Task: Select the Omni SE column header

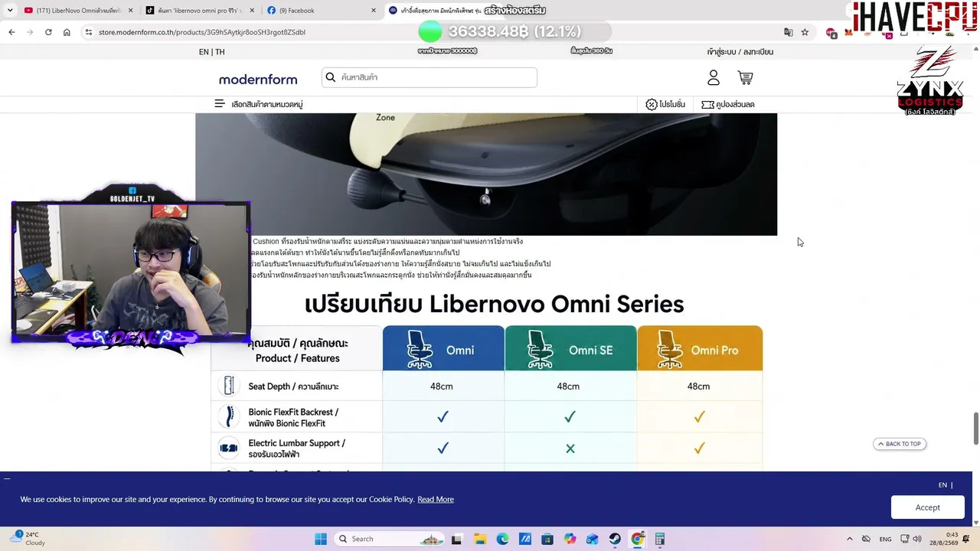Action: 570,349
